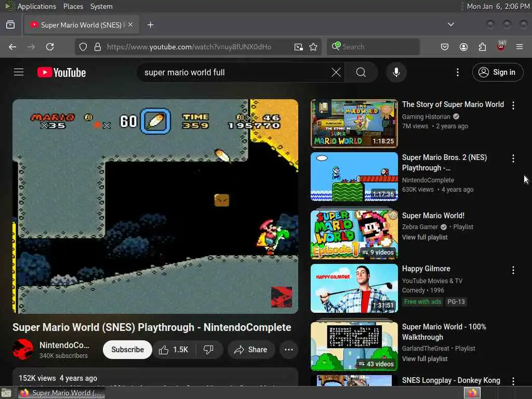532x399 pixels.
Task: Open Firefox application menu
Action: [x=520, y=47]
